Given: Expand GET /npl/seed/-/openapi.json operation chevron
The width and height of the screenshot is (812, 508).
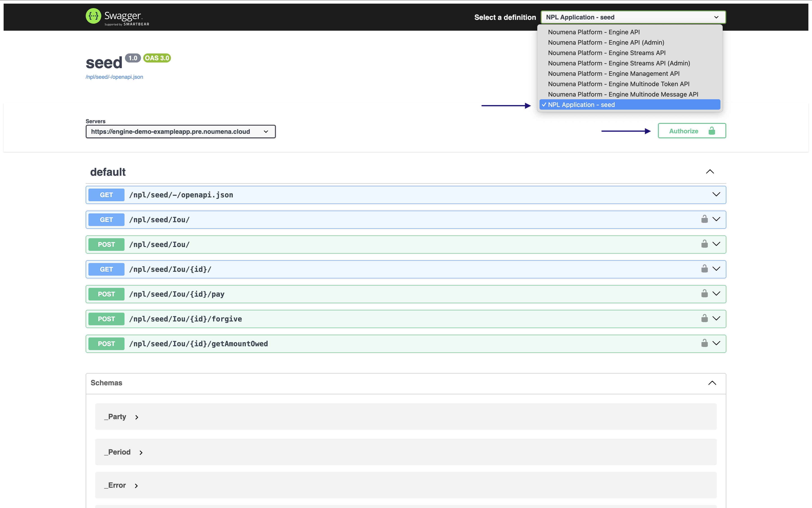Looking at the screenshot, I should click(x=716, y=194).
